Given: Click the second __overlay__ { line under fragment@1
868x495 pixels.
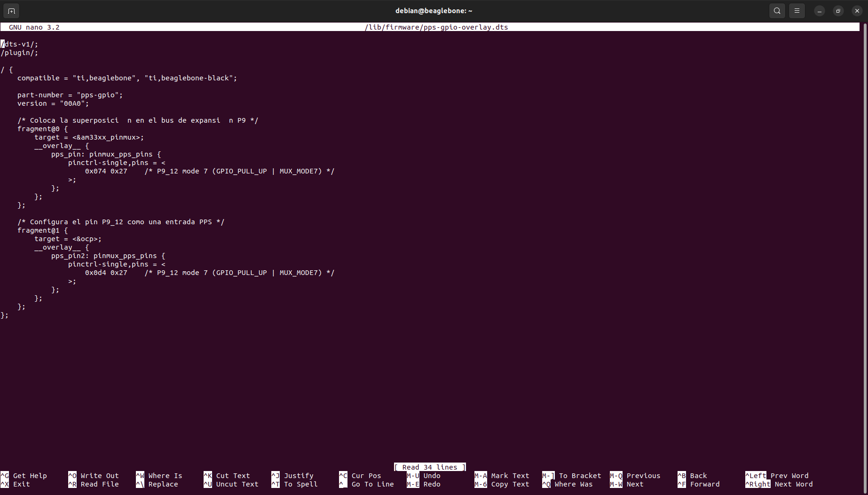Looking at the screenshot, I should (61, 247).
